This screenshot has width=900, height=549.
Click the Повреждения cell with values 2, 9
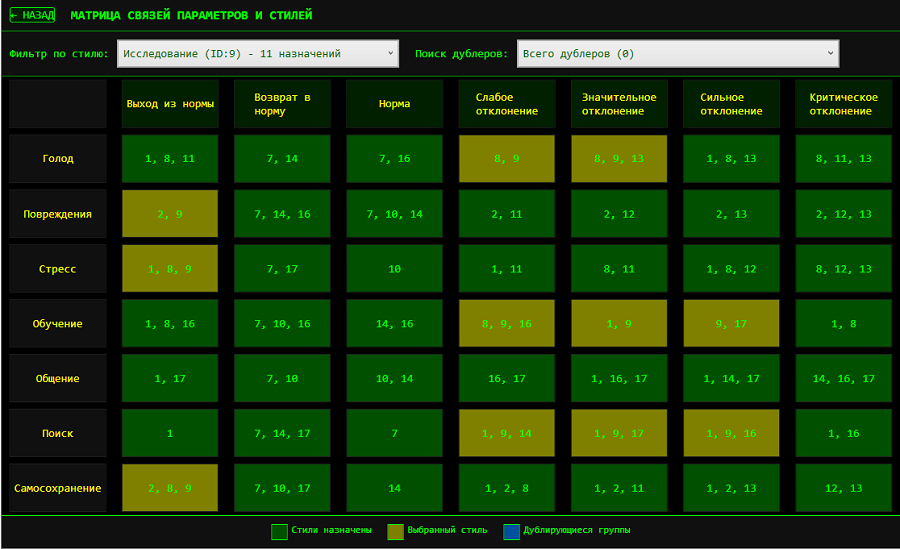[x=170, y=214]
